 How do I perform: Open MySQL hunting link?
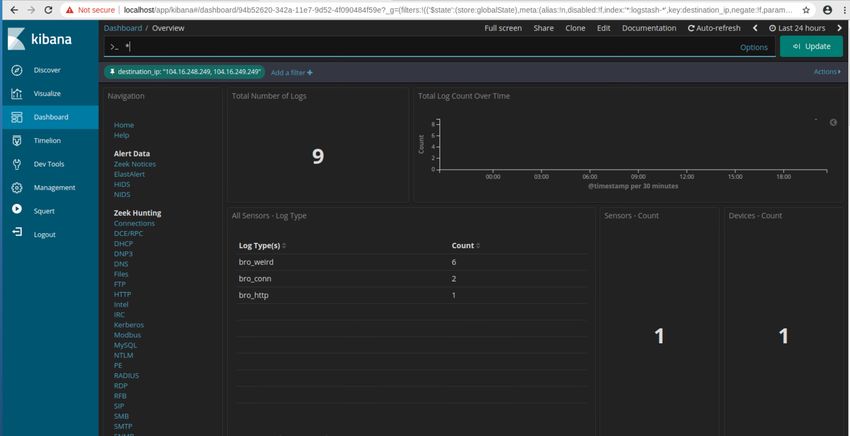click(125, 345)
